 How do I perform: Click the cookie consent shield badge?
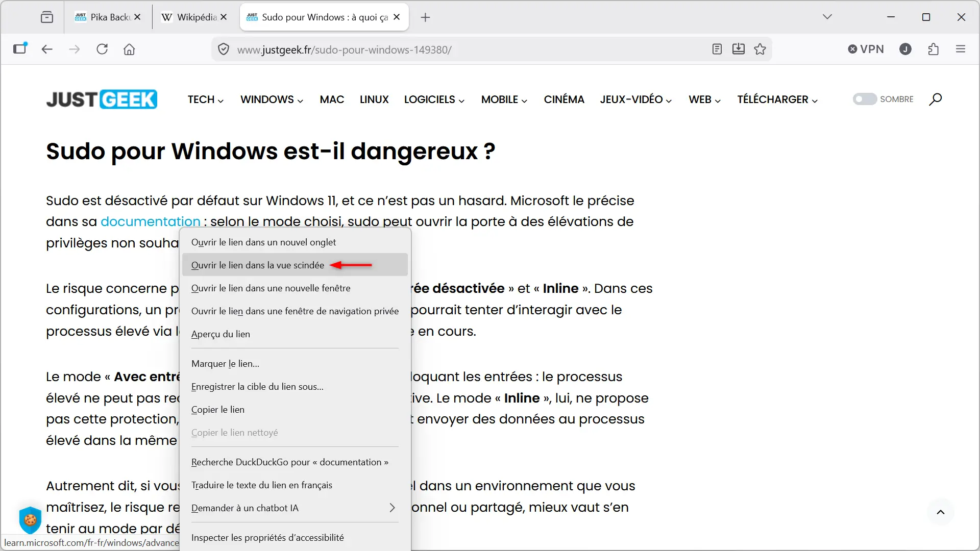pyautogui.click(x=30, y=519)
